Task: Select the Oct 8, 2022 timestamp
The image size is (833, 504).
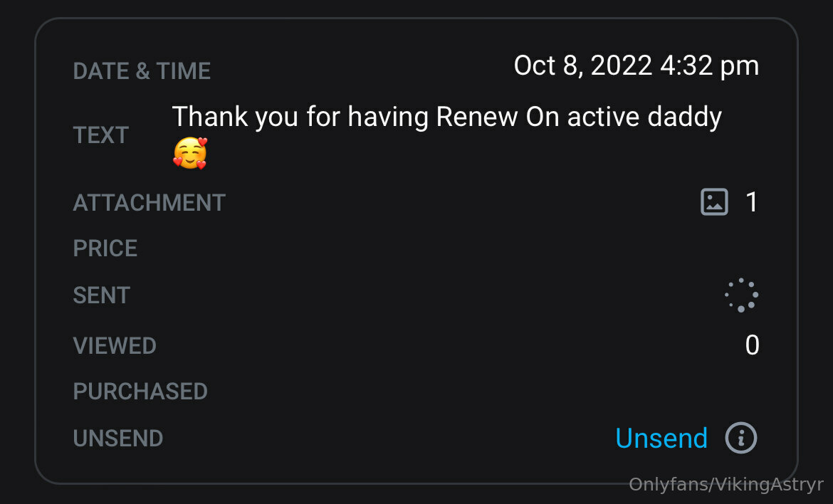Action: coord(583,66)
